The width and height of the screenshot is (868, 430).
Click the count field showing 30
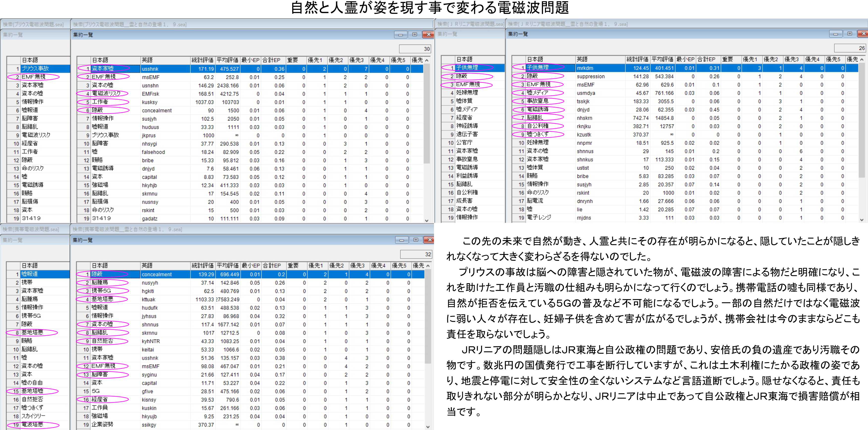point(415,49)
